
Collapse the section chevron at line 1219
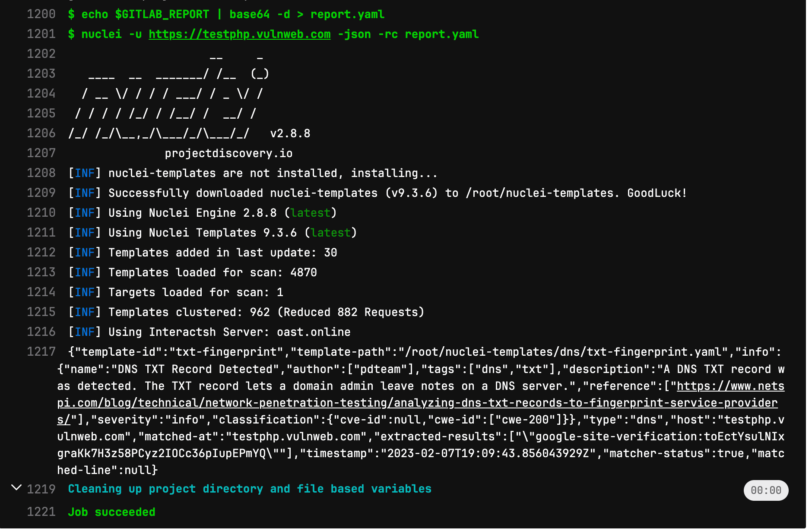tap(16, 487)
